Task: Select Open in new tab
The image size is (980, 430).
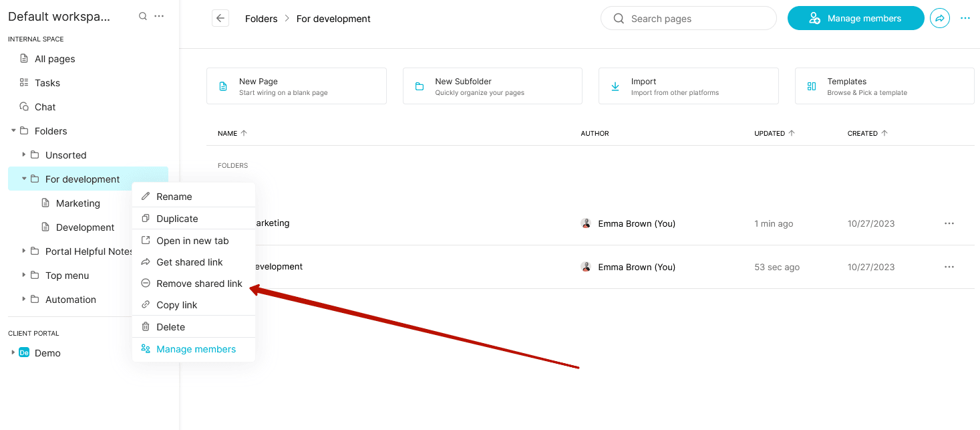Action: 194,241
